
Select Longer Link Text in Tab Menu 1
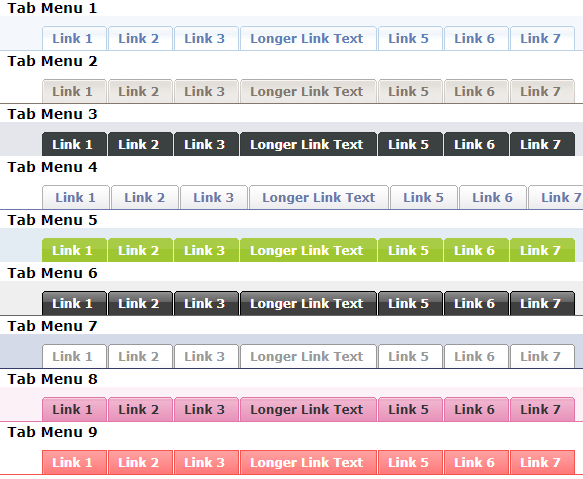[x=308, y=38]
